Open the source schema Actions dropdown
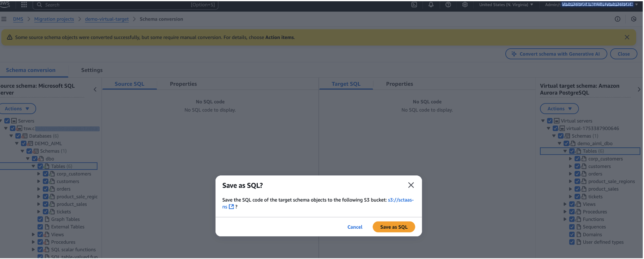This screenshot has height=259, width=644. tap(17, 108)
